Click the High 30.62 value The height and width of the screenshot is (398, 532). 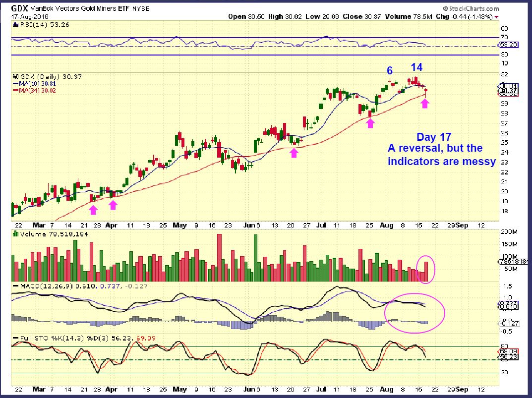285,16
